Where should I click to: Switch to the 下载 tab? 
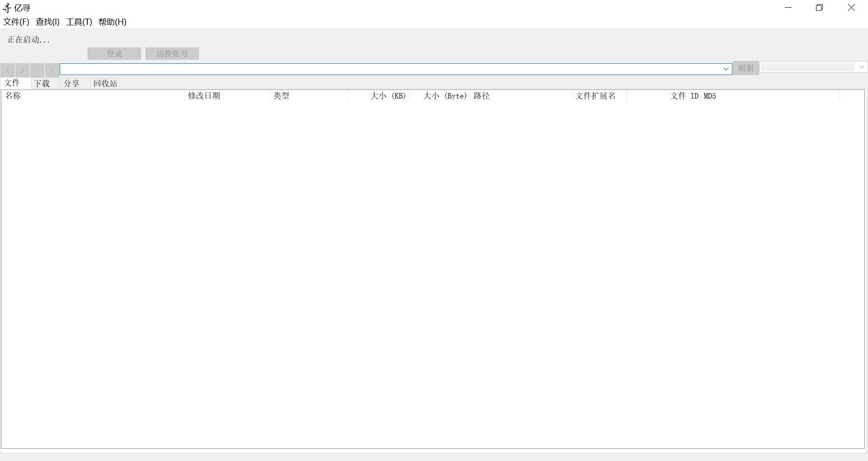click(x=42, y=84)
